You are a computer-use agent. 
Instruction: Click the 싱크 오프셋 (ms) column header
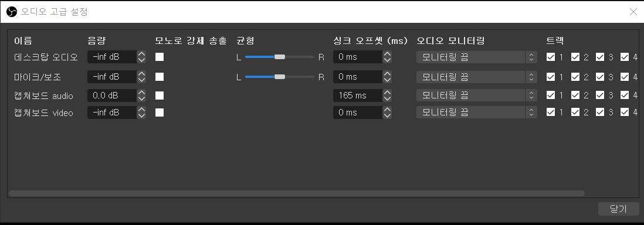[371, 40]
